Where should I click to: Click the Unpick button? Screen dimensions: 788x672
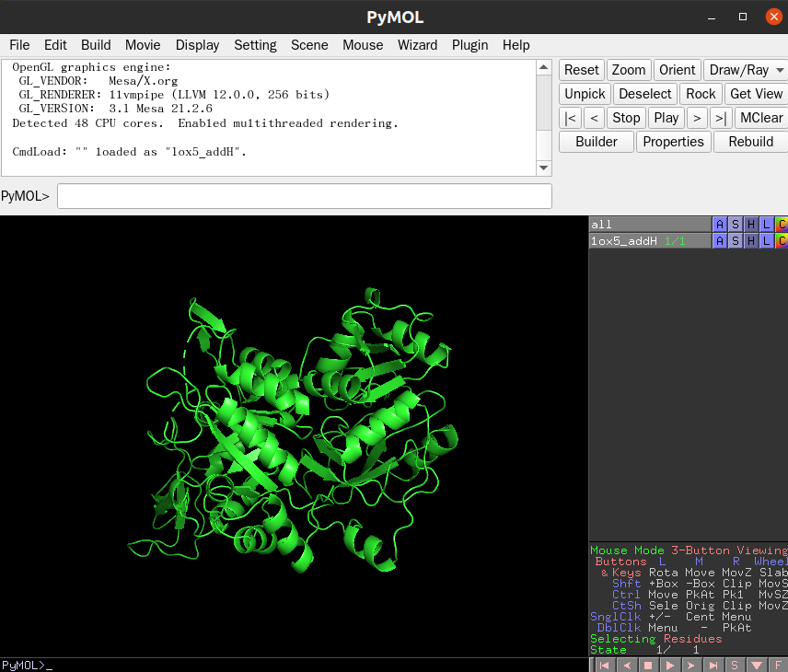[x=585, y=94]
